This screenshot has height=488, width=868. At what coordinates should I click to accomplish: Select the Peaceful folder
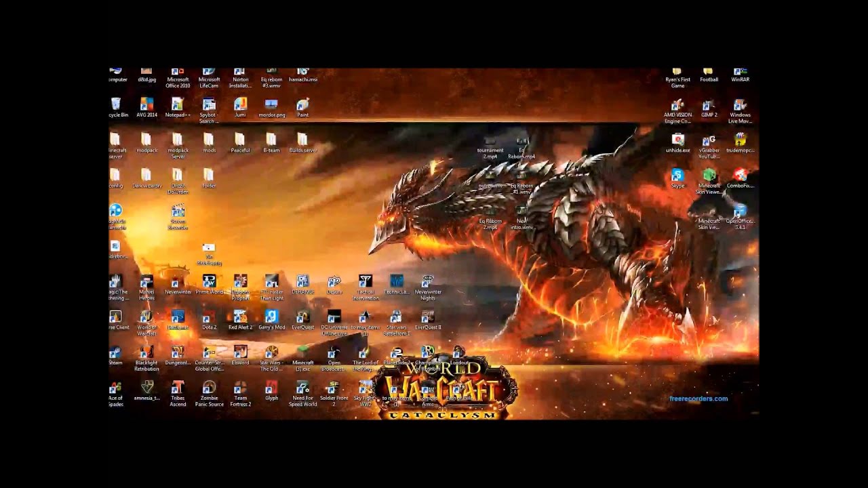pyautogui.click(x=240, y=143)
